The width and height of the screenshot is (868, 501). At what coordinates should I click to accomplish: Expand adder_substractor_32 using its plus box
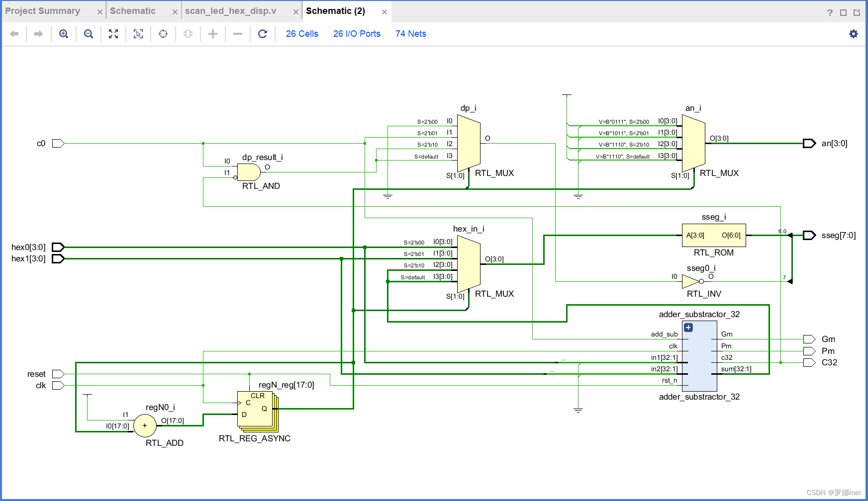point(688,328)
